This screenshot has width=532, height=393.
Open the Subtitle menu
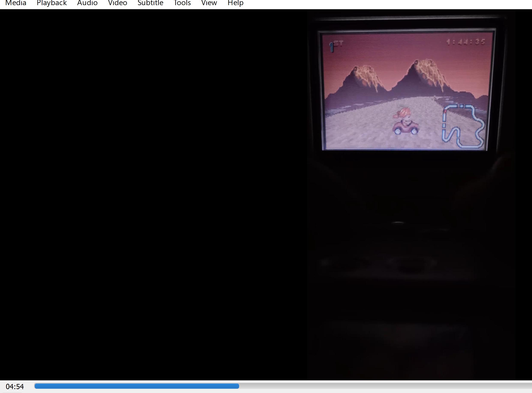150,3
